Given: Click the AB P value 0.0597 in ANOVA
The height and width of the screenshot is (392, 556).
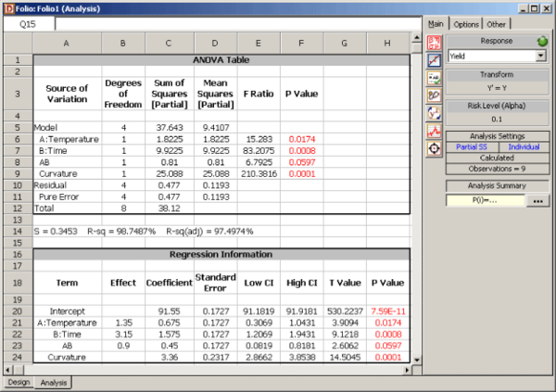Looking at the screenshot, I should pos(302,162).
